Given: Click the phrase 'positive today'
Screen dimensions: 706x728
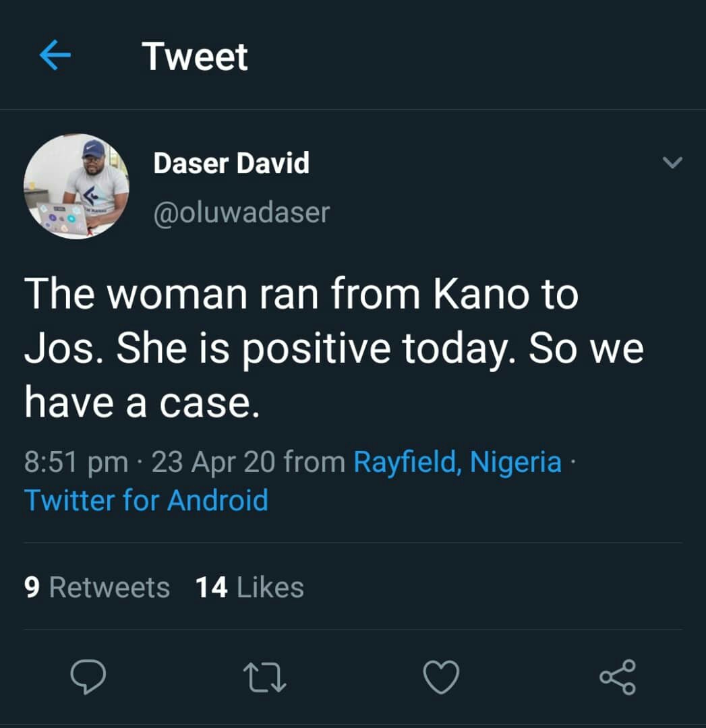Looking at the screenshot, I should tap(375, 350).
